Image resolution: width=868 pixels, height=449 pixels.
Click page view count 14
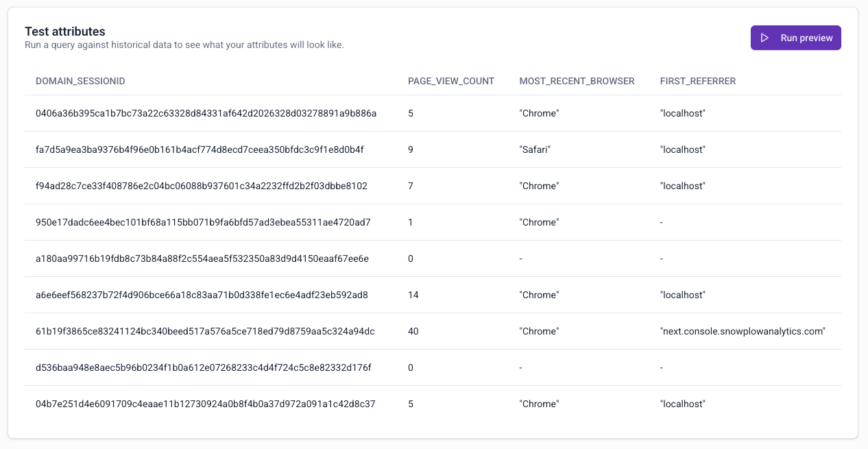coord(413,295)
